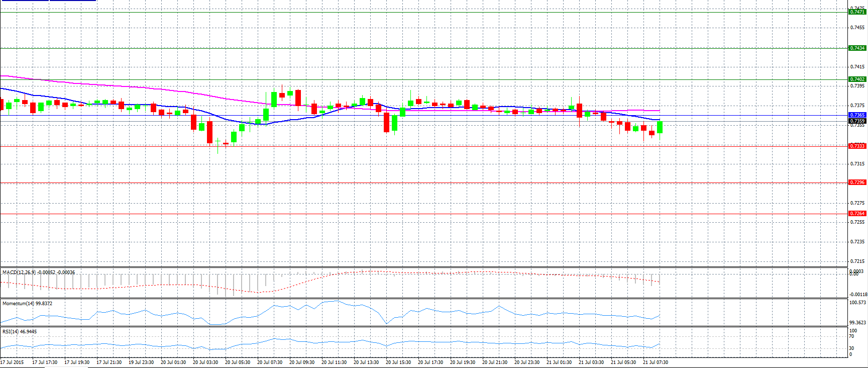Screen dimensions: 868x368
Task: Select the 20 Jul 23:30 time label
Action: [527, 362]
